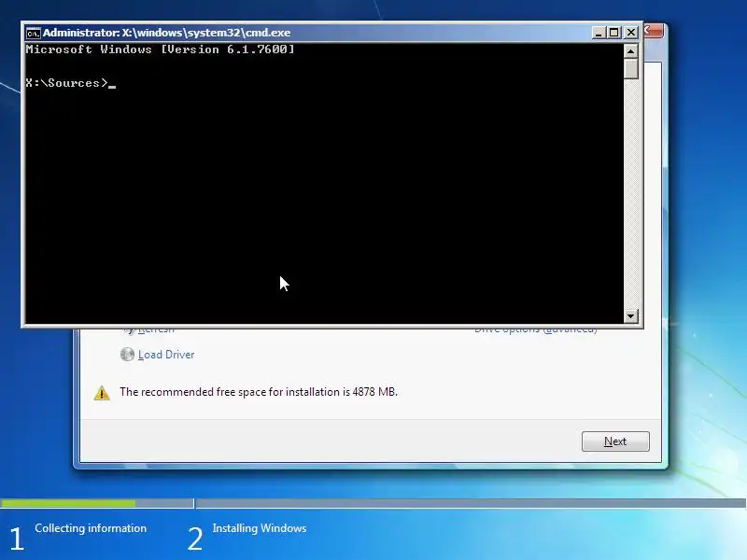Close the Windows setup dialog behind
747x560 pixels.
pyautogui.click(x=654, y=31)
